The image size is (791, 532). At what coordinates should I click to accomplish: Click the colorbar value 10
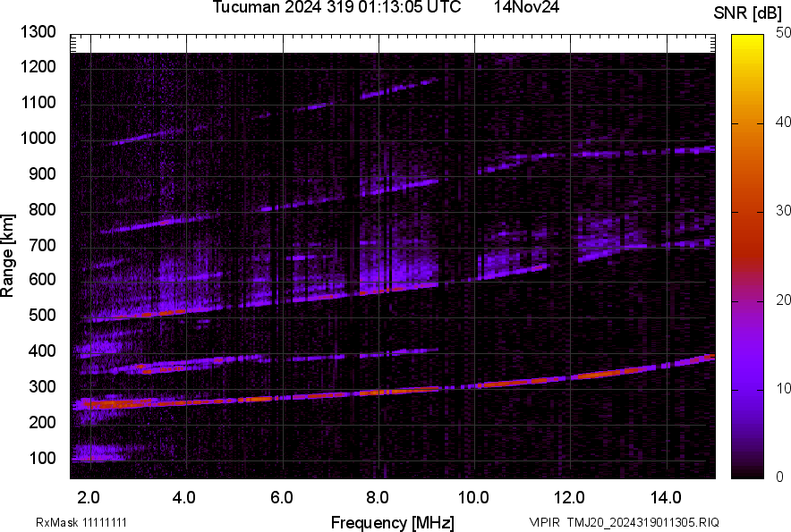(x=783, y=388)
